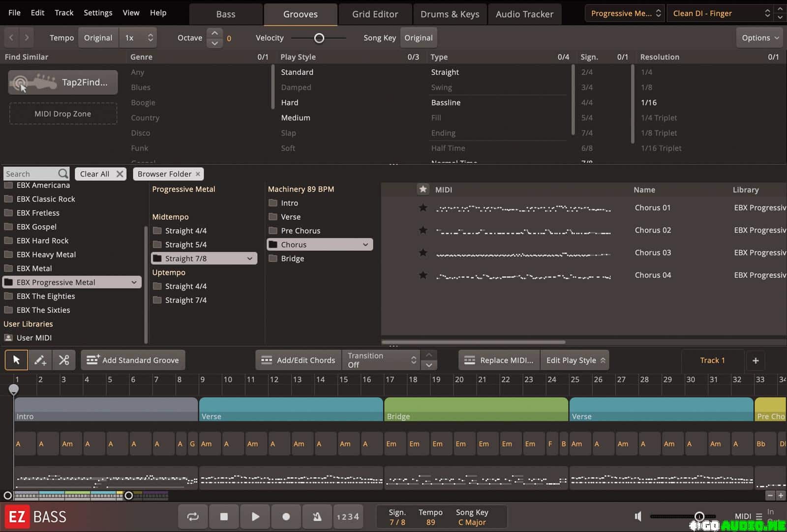The height and width of the screenshot is (532, 787).
Task: Toggle the favorites star column header
Action: tap(423, 189)
